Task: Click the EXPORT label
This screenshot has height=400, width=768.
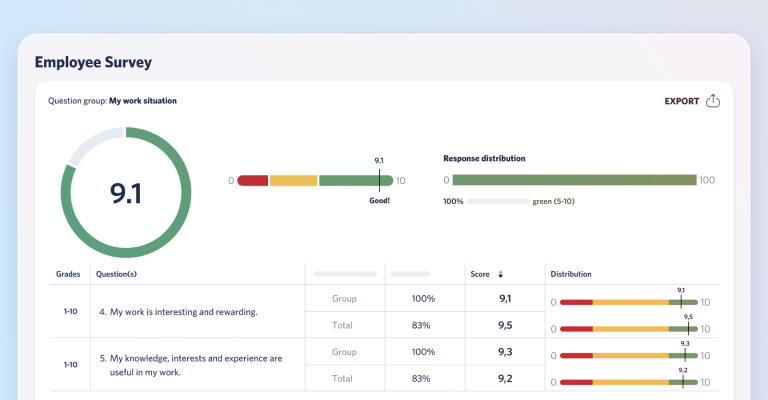Action: pos(681,101)
